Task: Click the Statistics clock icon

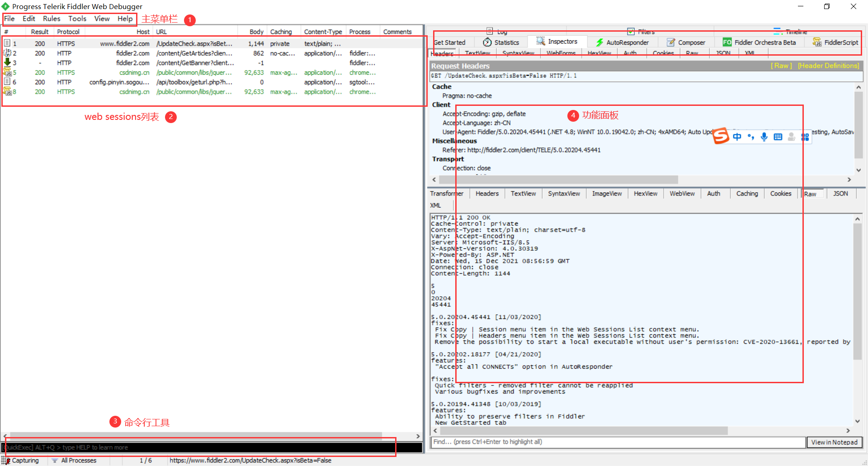Action: 487,42
